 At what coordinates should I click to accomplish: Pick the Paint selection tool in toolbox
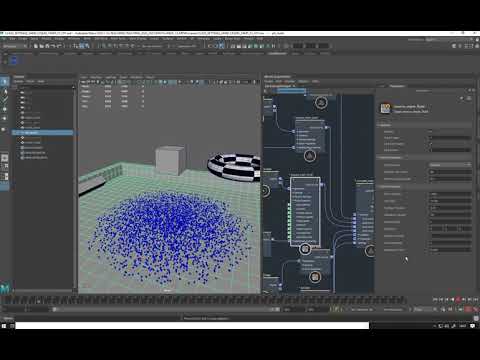click(x=5, y=99)
